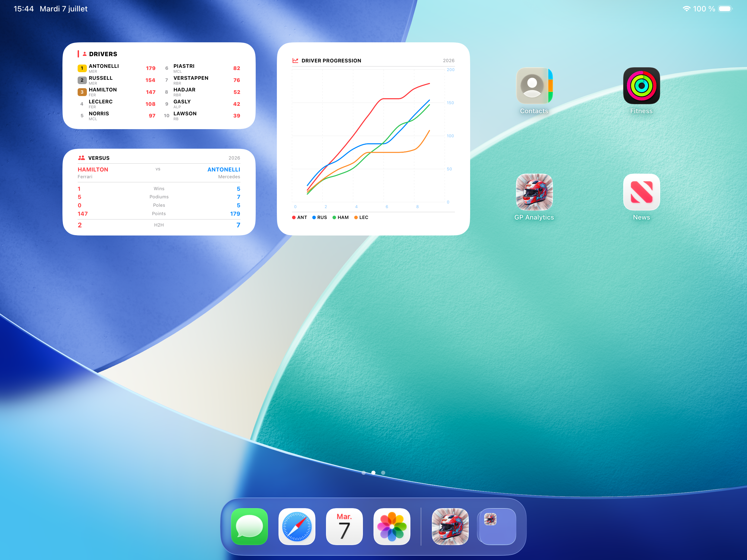Tap the Mardi 7 juillet date
Screen dimensions: 747x560
(64, 9)
